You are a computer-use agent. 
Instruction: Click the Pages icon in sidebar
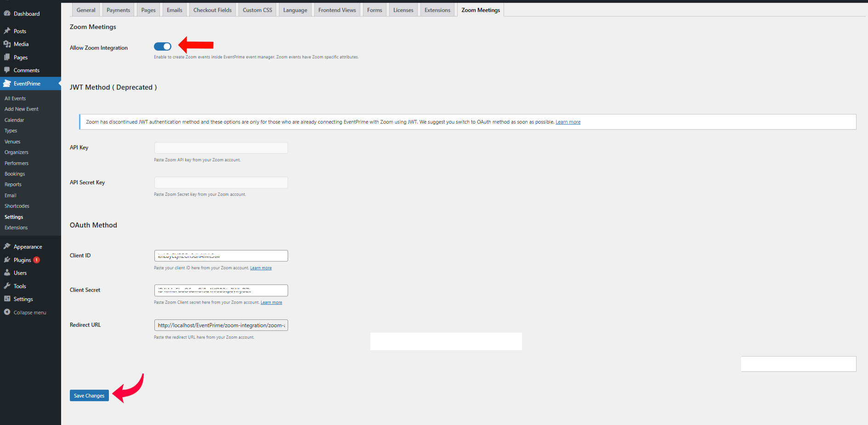coord(7,57)
